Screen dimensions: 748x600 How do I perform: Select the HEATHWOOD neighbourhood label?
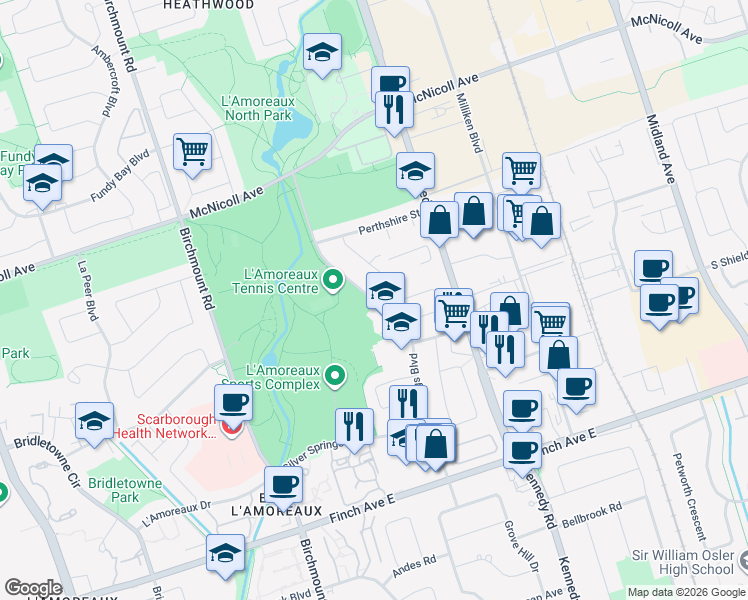[208, 5]
